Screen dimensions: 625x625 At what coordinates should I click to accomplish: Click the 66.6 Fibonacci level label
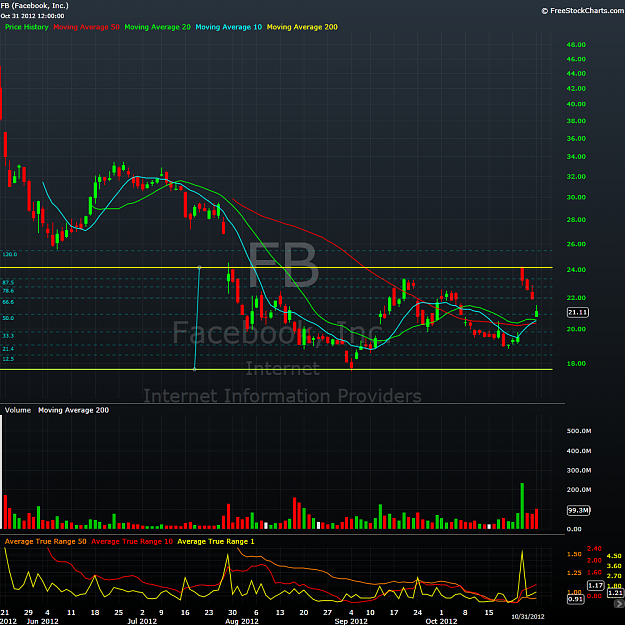pos(8,302)
